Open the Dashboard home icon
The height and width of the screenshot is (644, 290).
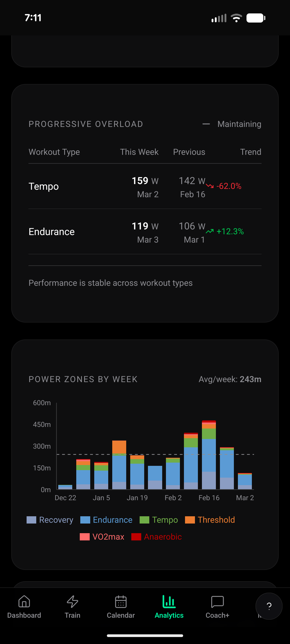(x=24, y=602)
